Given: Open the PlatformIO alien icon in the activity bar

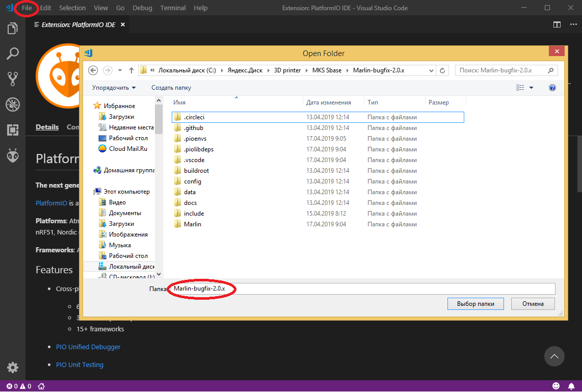Looking at the screenshot, I should (13, 155).
